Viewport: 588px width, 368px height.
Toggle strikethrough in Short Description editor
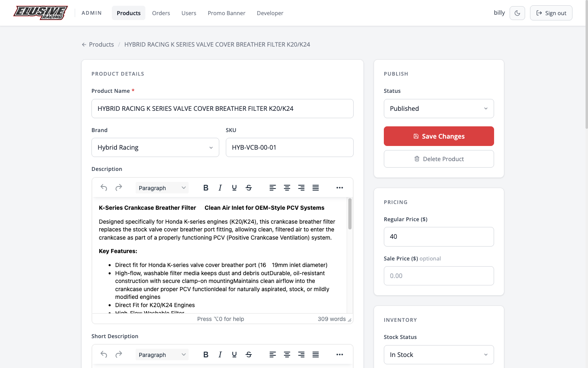[249, 355]
